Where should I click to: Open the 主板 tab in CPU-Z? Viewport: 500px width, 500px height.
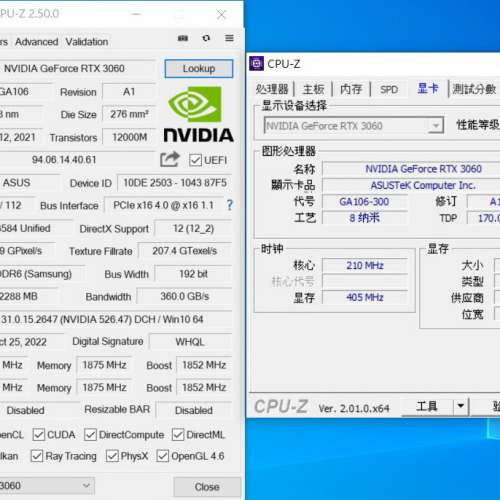[313, 89]
